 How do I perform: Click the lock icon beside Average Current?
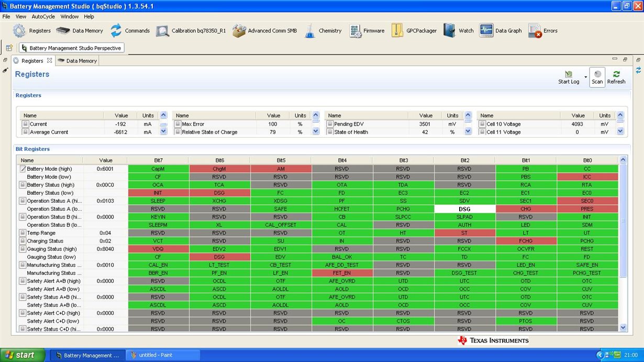(x=25, y=132)
